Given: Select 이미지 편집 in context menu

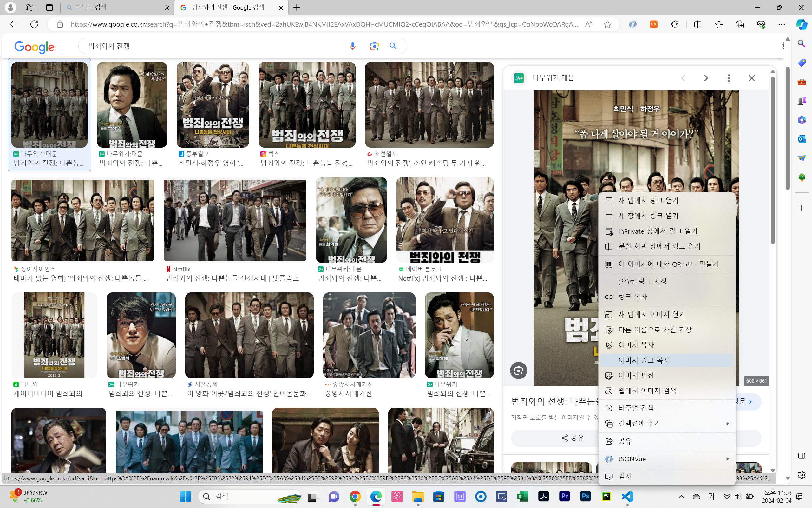Looking at the screenshot, I should pos(667,375).
